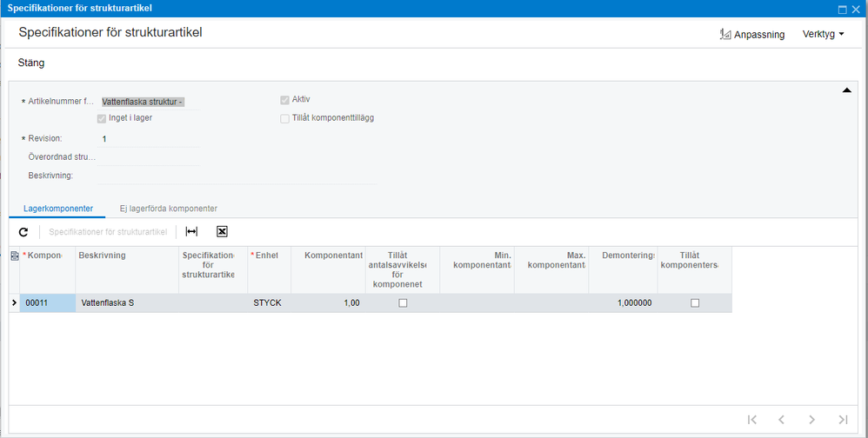This screenshot has height=438, width=868.
Task: Toggle the Inget i lager checkbox
Action: point(101,118)
